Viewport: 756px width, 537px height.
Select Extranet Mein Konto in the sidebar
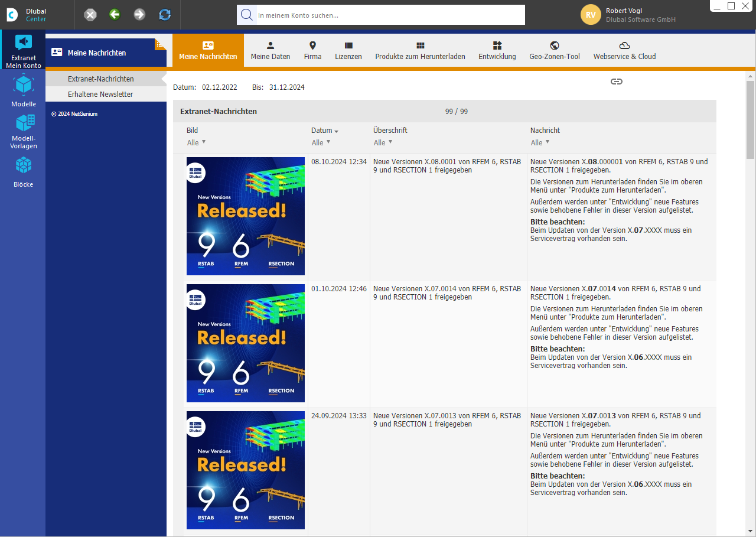pyautogui.click(x=23, y=50)
